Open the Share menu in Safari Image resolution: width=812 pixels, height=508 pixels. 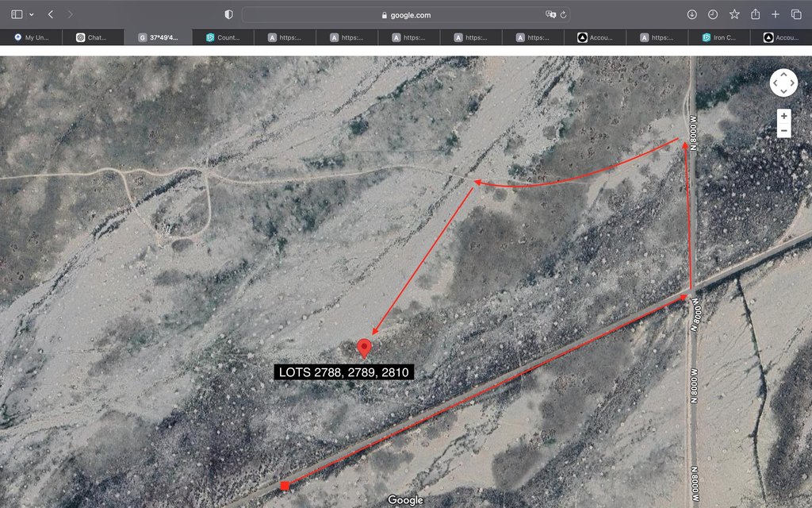pos(755,14)
